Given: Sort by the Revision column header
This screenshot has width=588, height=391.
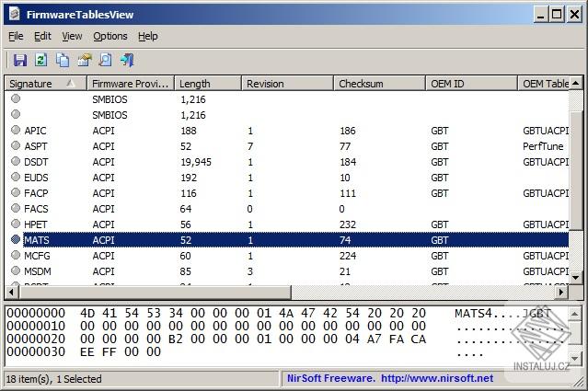Looking at the screenshot, I should click(x=287, y=83).
